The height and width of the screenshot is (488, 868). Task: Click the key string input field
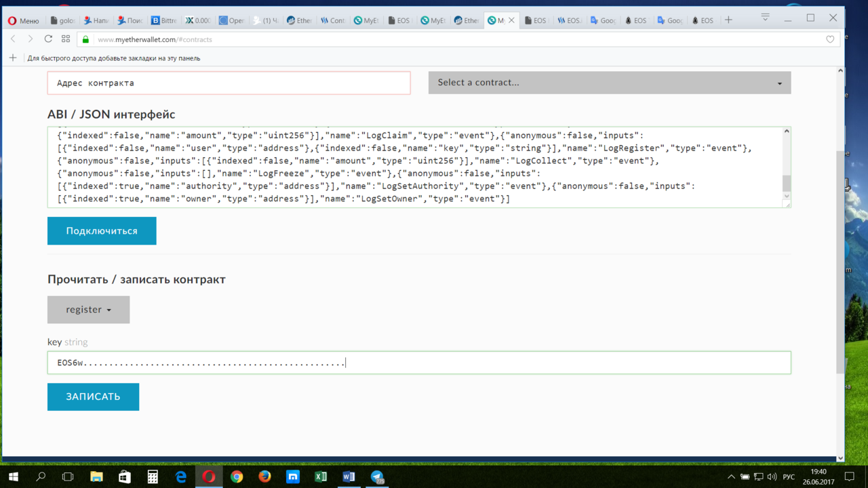coord(418,363)
